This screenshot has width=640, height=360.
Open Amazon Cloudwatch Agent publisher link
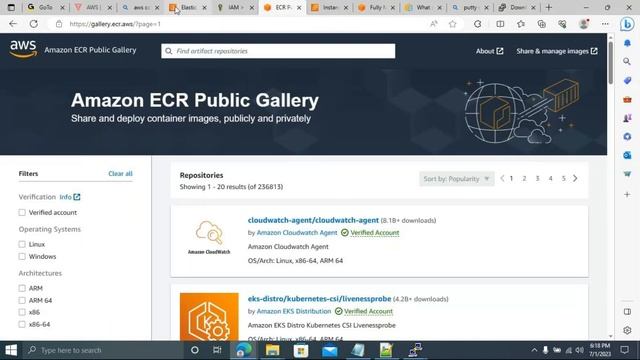[x=297, y=233]
